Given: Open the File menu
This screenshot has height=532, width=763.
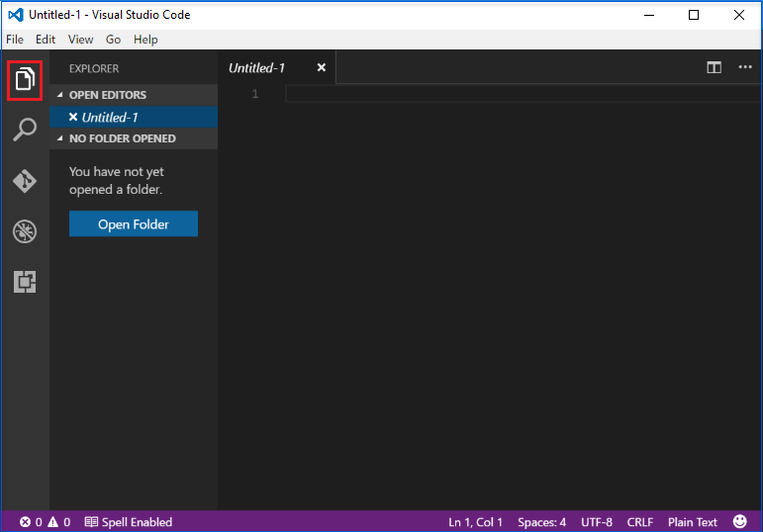Looking at the screenshot, I should click(15, 40).
